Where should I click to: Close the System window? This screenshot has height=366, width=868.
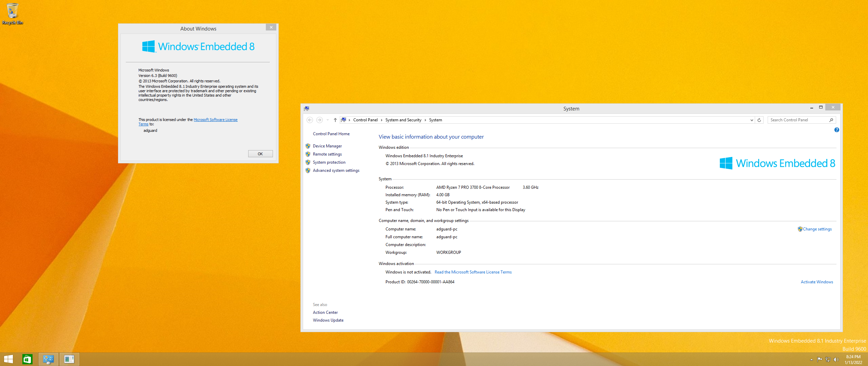[833, 107]
